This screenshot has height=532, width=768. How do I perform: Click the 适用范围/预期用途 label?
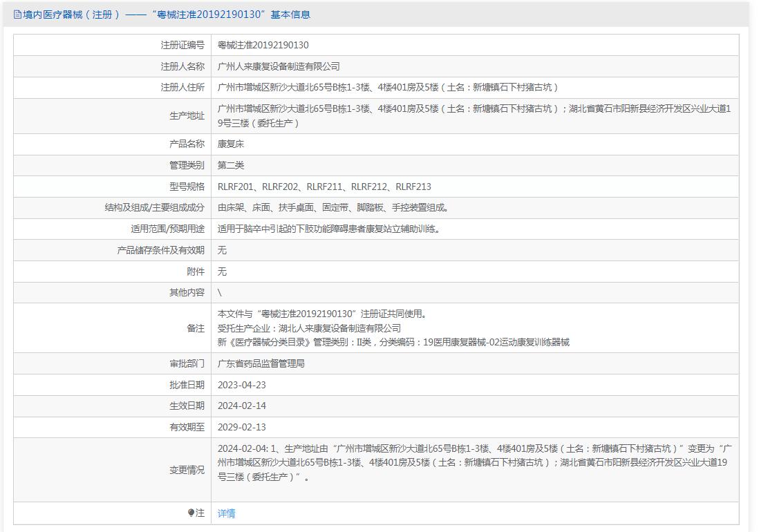tap(167, 229)
